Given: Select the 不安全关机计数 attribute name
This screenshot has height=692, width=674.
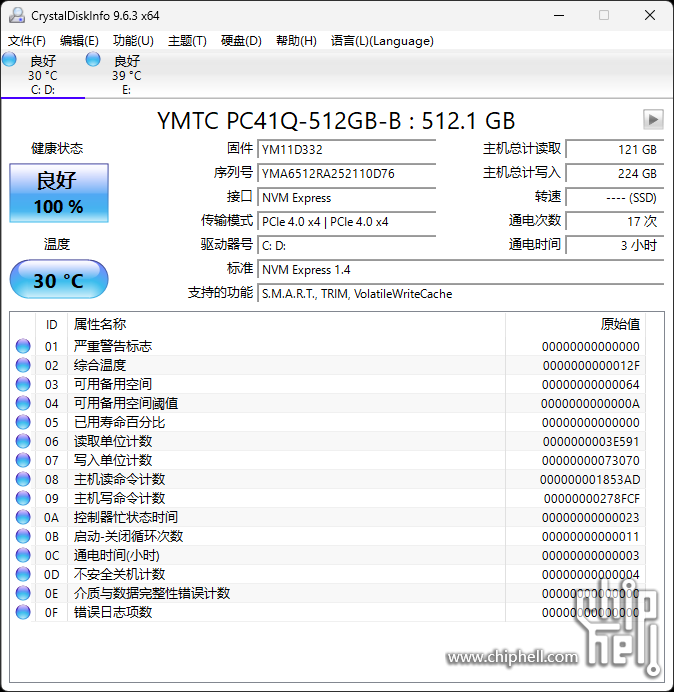Looking at the screenshot, I should 119,574.
